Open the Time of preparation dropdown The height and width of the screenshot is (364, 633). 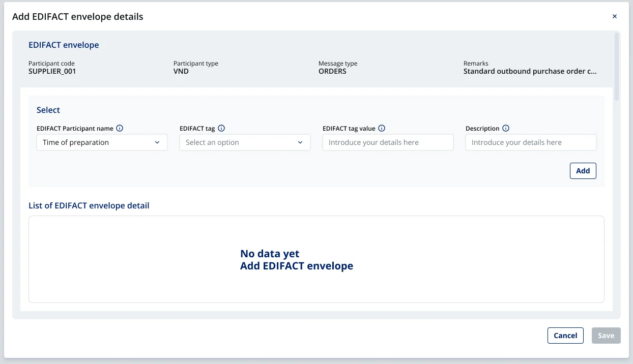102,142
